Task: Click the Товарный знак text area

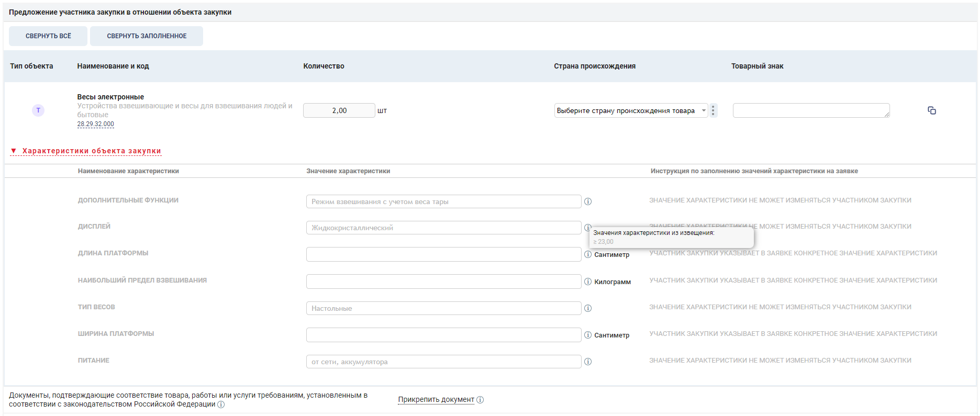Action: coord(810,110)
